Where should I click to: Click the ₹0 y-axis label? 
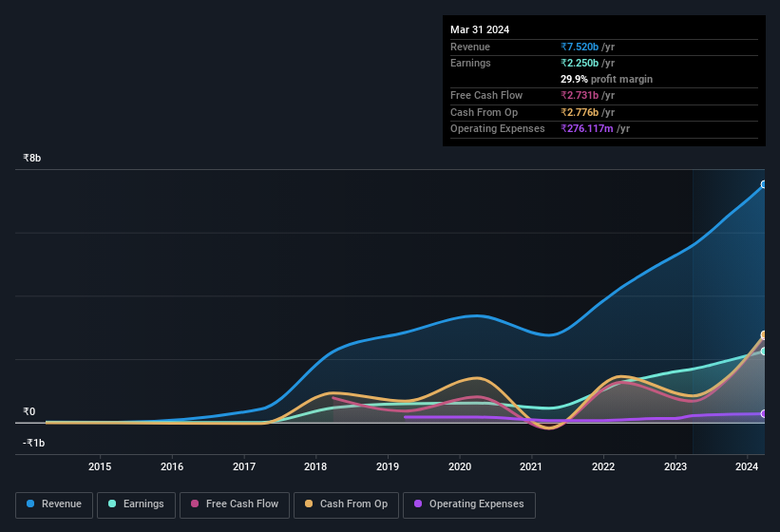pos(29,411)
